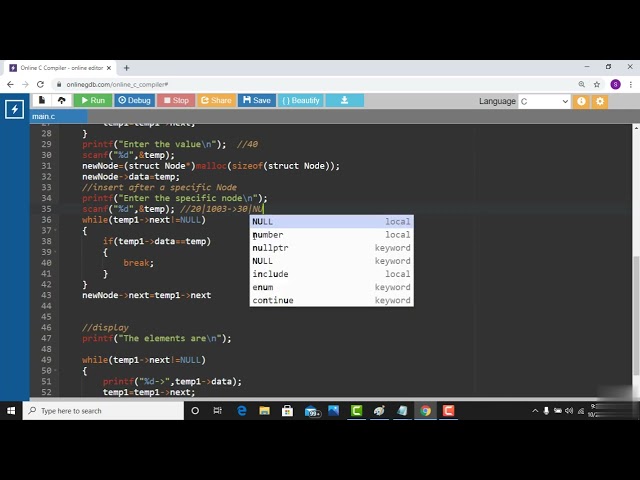This screenshot has width=640, height=480.
Task: Open editor settings with the gear icon
Action: pyautogui.click(x=600, y=101)
